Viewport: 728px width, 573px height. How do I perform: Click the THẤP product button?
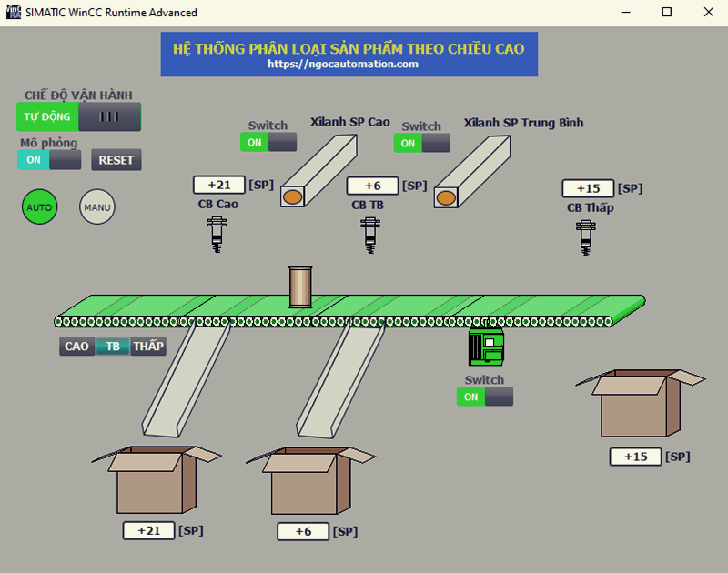(148, 347)
